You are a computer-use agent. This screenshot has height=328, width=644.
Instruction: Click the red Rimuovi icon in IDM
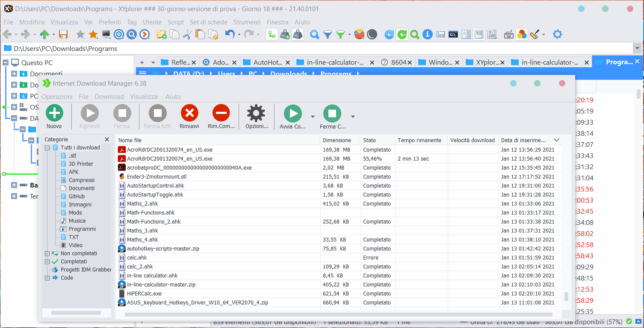(189, 113)
